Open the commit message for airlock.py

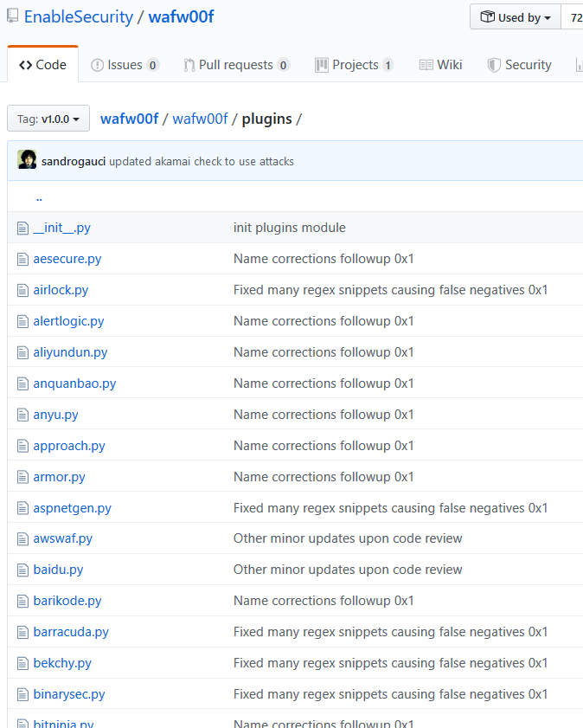390,290
